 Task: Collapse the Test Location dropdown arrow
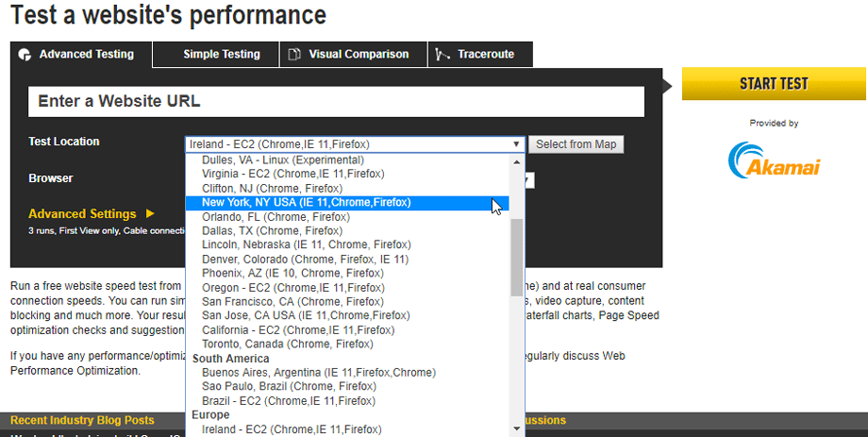click(516, 144)
